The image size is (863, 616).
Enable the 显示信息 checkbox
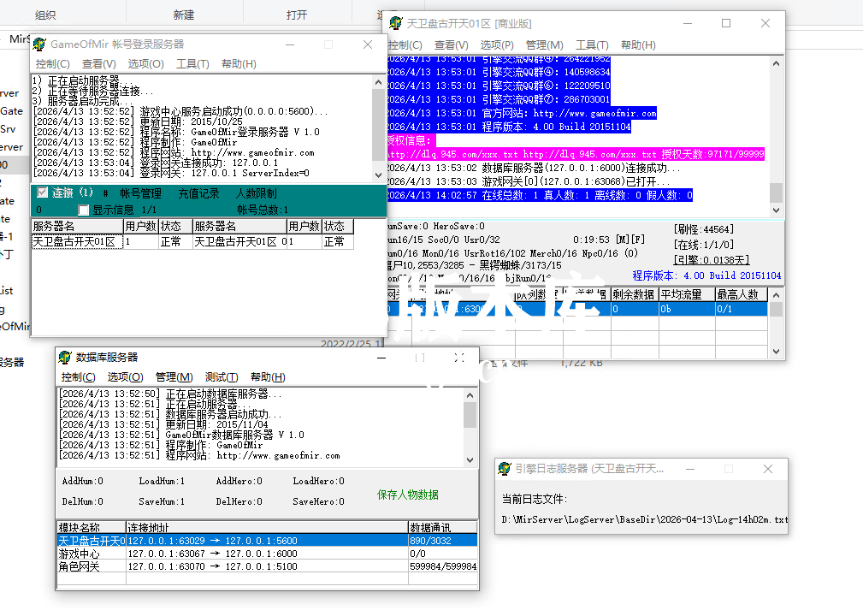coord(84,210)
